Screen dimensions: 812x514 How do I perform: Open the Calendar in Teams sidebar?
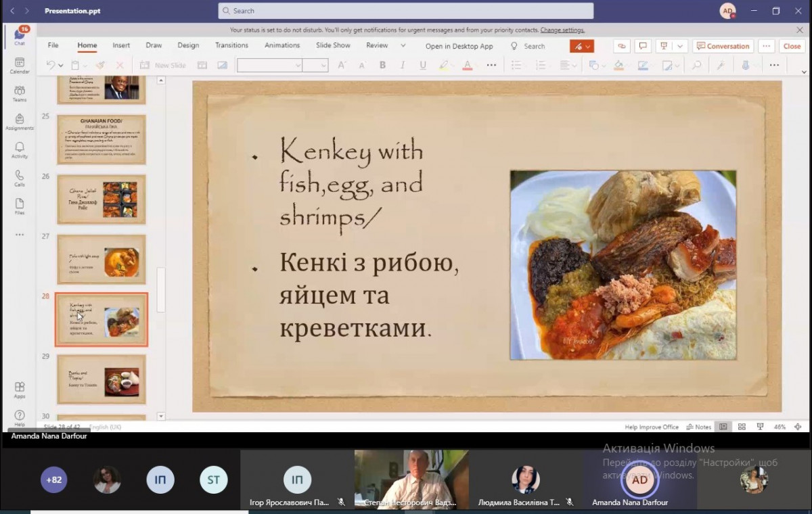[x=20, y=64]
